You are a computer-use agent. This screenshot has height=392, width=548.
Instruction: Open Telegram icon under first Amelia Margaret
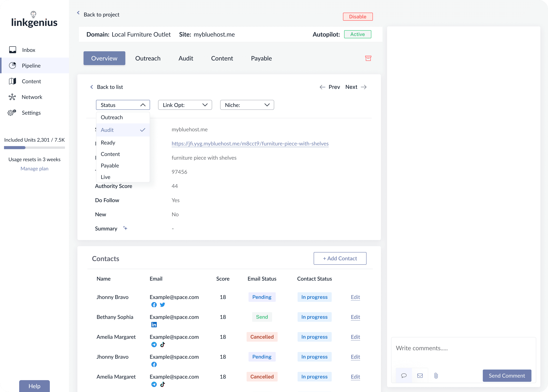pyautogui.click(x=154, y=345)
